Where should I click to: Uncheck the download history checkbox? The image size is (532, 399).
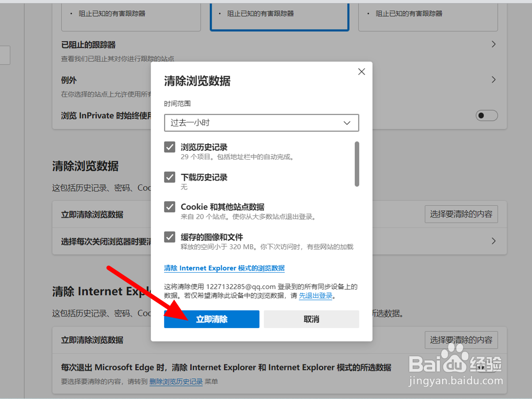tap(170, 177)
